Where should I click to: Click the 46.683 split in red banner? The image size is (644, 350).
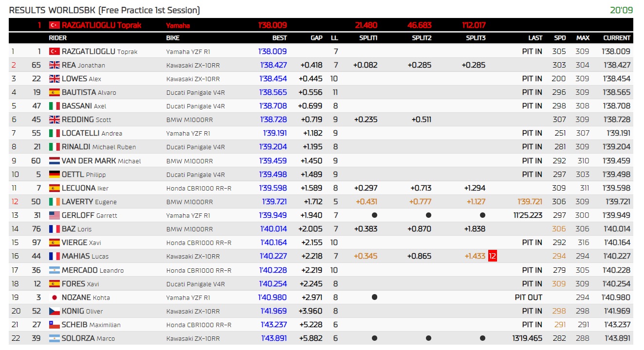(x=419, y=25)
